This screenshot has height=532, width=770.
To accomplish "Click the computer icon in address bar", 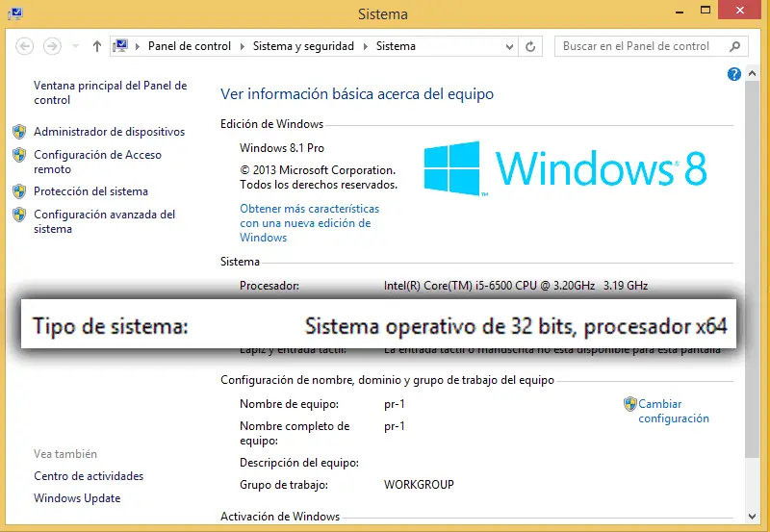I will 120,46.
